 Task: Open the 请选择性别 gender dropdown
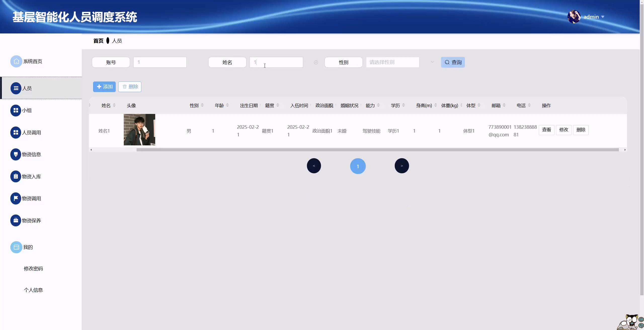click(392, 62)
